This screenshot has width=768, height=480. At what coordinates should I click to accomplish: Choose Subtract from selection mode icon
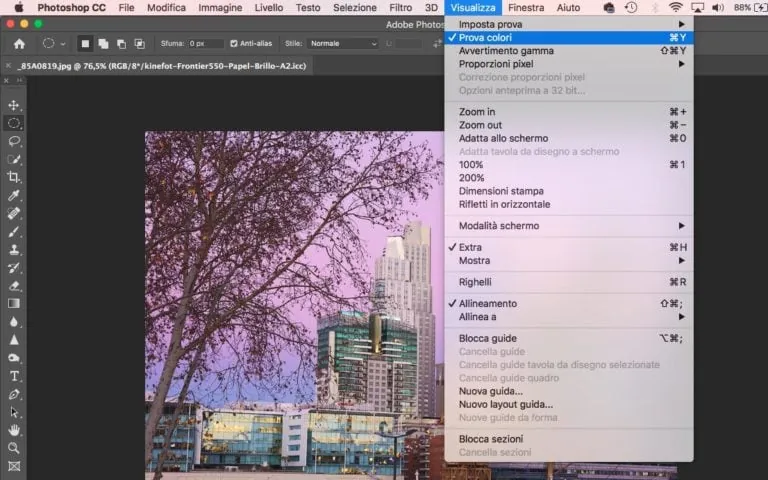click(121, 44)
